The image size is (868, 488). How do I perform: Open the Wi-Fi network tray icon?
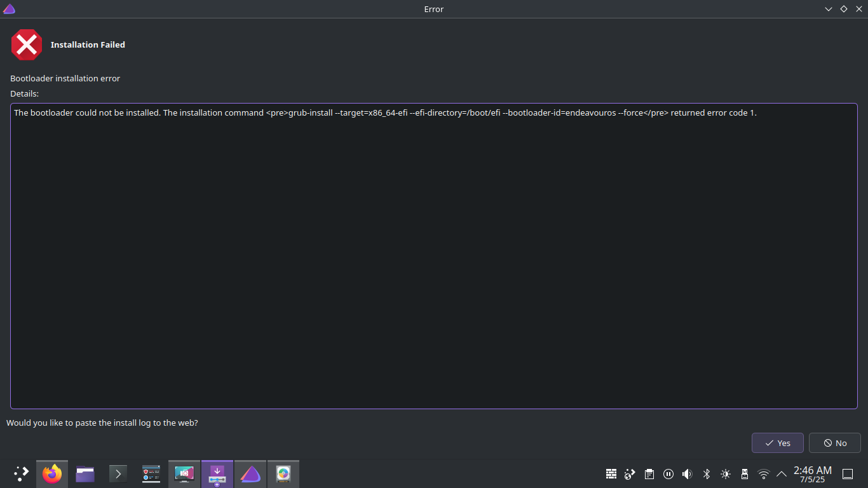[764, 474]
